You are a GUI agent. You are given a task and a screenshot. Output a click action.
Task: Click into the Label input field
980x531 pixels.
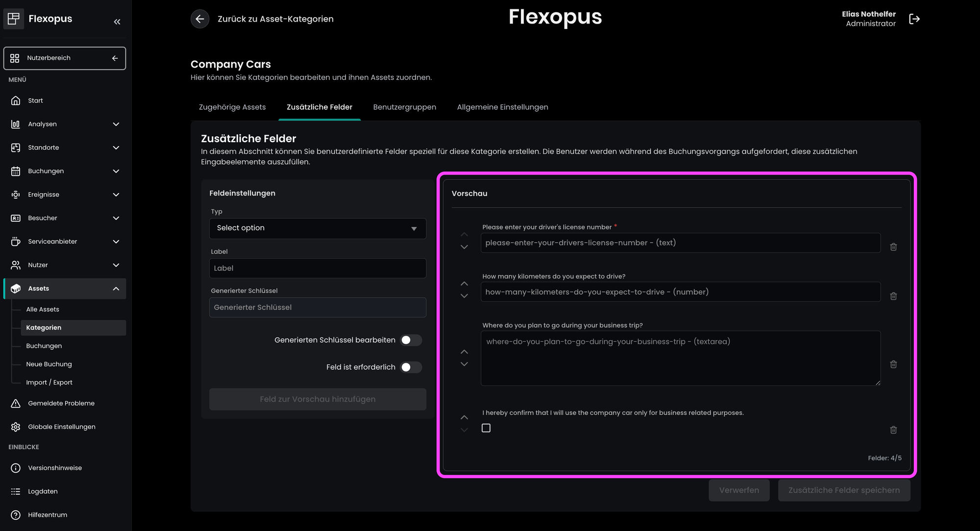pyautogui.click(x=318, y=268)
